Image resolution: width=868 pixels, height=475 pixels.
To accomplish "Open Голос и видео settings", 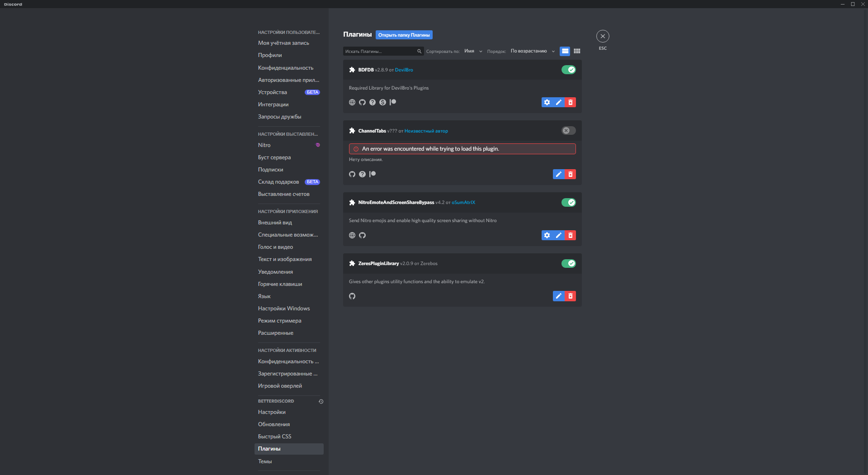I will (x=289, y=247).
